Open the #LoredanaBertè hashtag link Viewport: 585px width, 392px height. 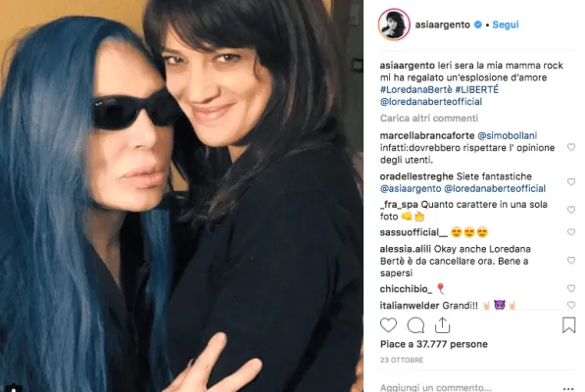tap(416, 89)
